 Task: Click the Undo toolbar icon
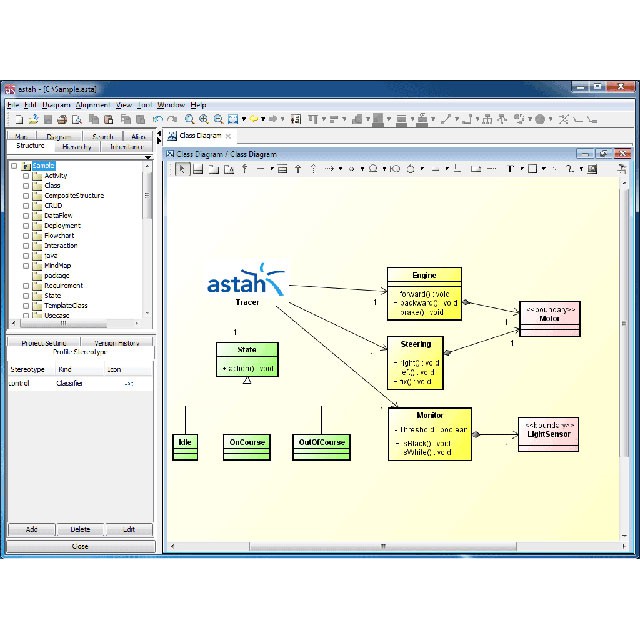click(158, 119)
